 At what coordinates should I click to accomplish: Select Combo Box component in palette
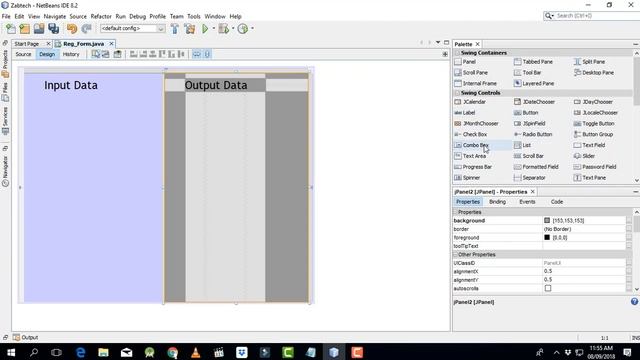(x=471, y=145)
